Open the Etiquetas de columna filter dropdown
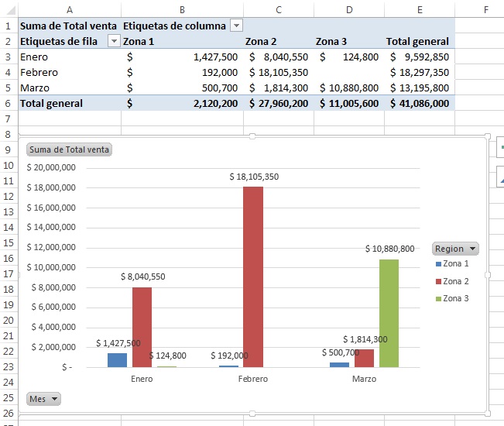504x426 pixels. (236, 26)
